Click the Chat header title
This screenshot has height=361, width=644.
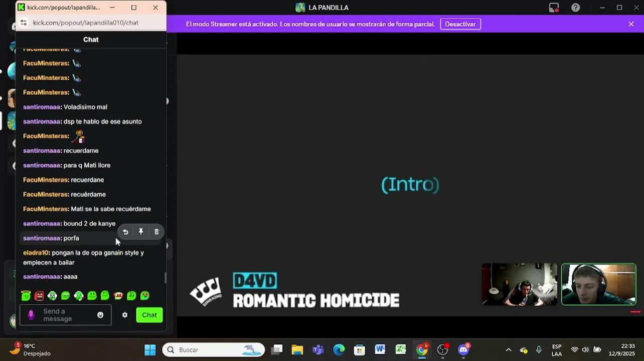[91, 40]
